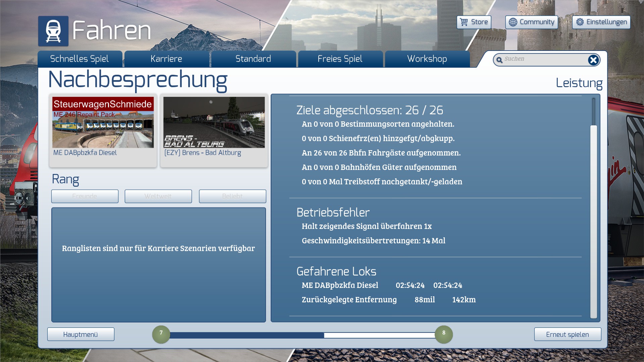Select the Freunde ranking filter
The image size is (644, 362).
[x=85, y=196]
